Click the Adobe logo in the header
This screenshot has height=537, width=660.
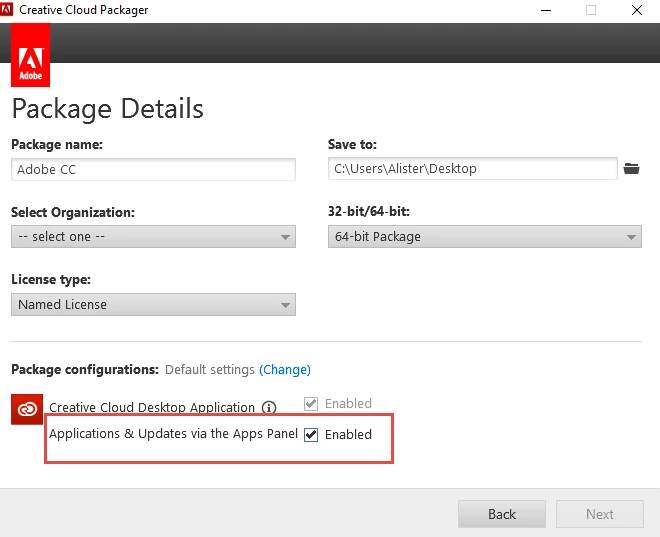point(30,55)
